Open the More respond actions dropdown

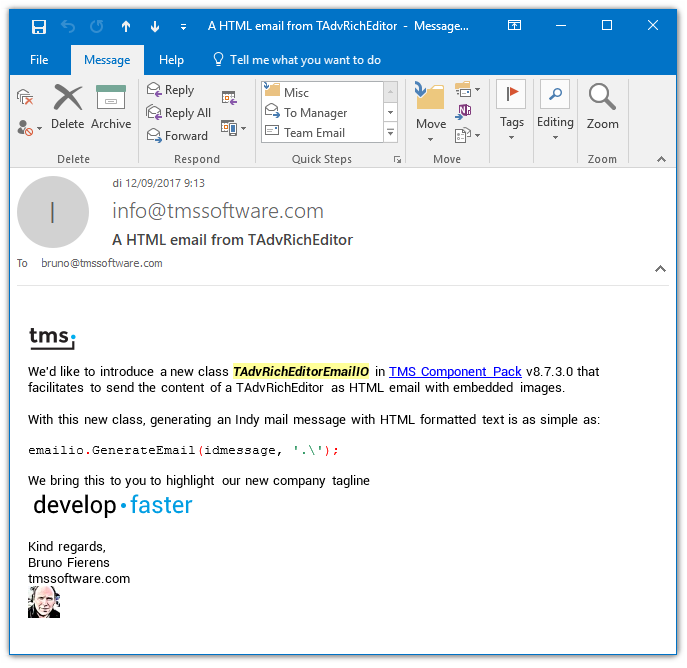233,128
